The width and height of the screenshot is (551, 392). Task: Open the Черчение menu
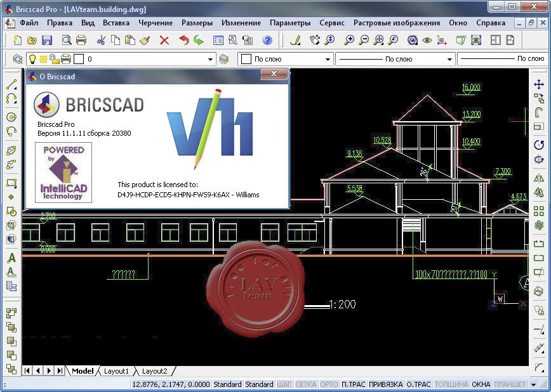point(156,23)
